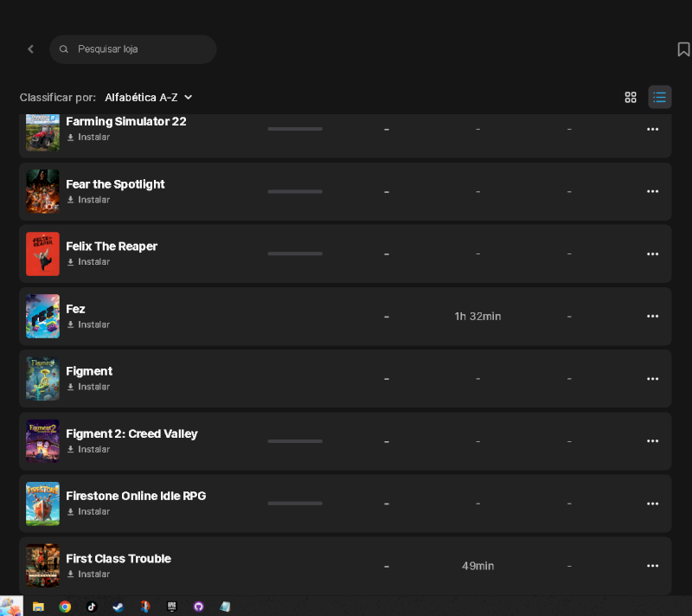The image size is (692, 616).
Task: Select the Fear the Spotlight title
Action: pos(115,184)
